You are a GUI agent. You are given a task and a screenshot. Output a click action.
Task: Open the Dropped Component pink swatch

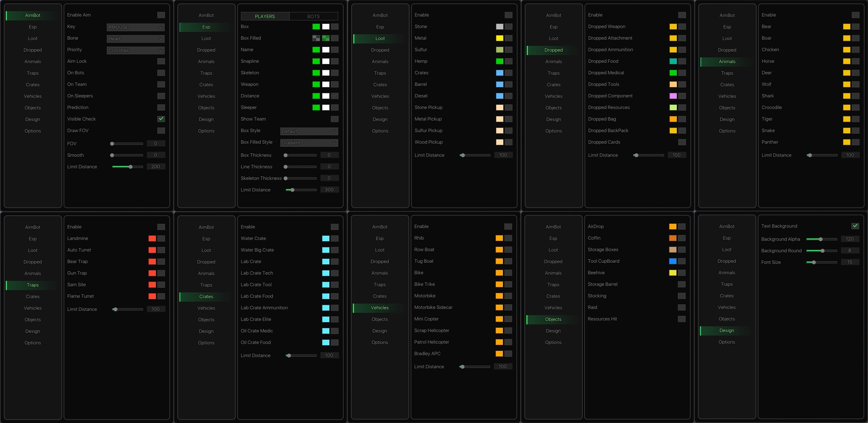(x=673, y=96)
